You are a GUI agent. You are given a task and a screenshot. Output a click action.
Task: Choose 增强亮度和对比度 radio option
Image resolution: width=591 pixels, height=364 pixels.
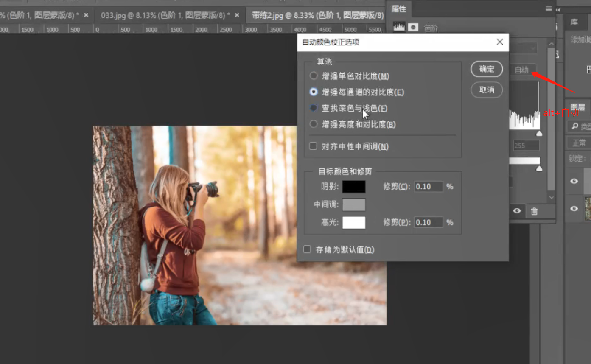pos(314,124)
